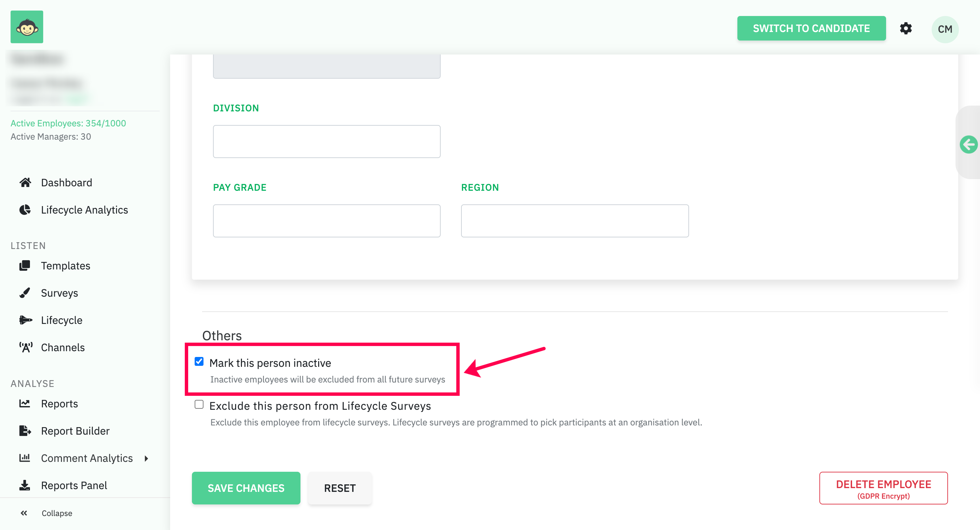
Task: Open settings via the gear icon
Action: [x=905, y=29]
